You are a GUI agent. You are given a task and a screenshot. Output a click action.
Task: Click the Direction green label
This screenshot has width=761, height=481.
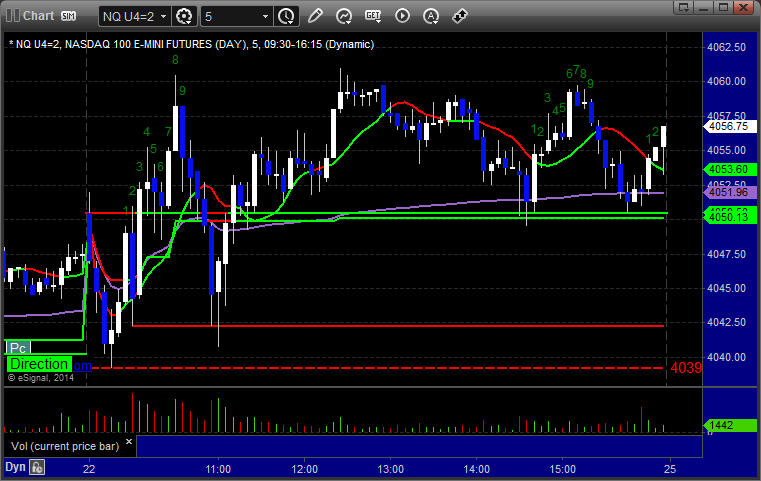pos(39,364)
